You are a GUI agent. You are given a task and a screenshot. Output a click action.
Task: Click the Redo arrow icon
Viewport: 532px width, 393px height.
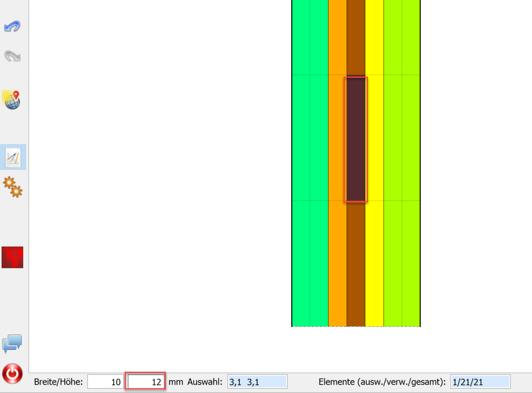click(12, 56)
